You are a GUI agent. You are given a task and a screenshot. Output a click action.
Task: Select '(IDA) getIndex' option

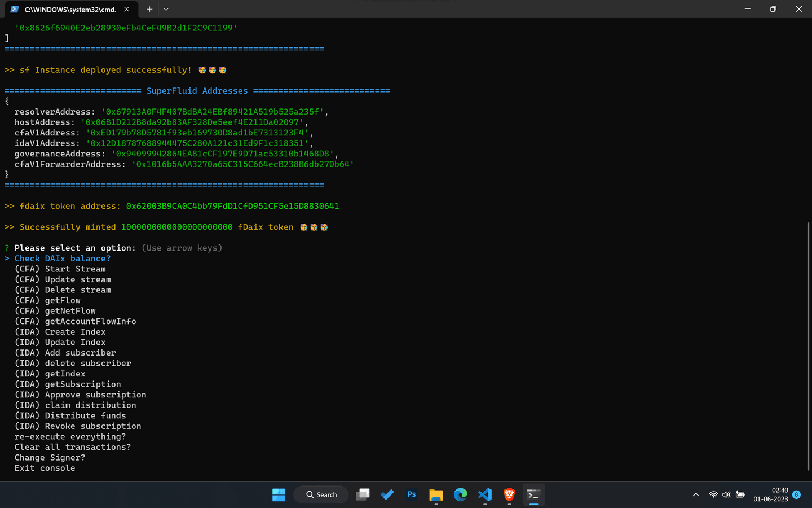pos(50,374)
